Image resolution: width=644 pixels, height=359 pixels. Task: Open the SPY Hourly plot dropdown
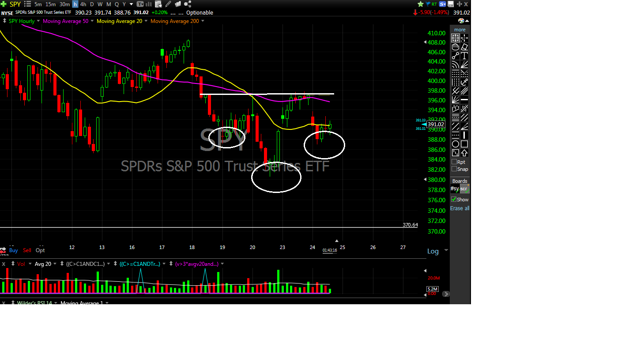[x=38, y=21]
